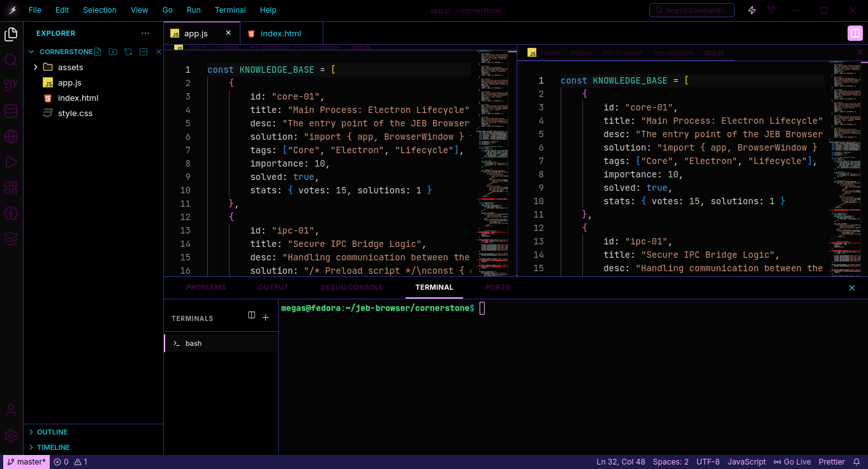Viewport: 868px width, 469px height.
Task: Click the New File icon in Explorer
Action: pos(98,52)
